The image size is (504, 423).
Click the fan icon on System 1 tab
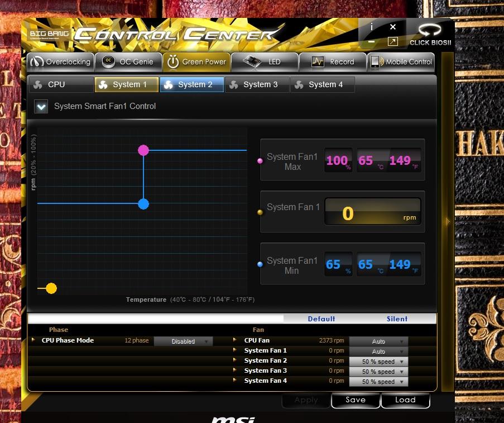coord(103,85)
